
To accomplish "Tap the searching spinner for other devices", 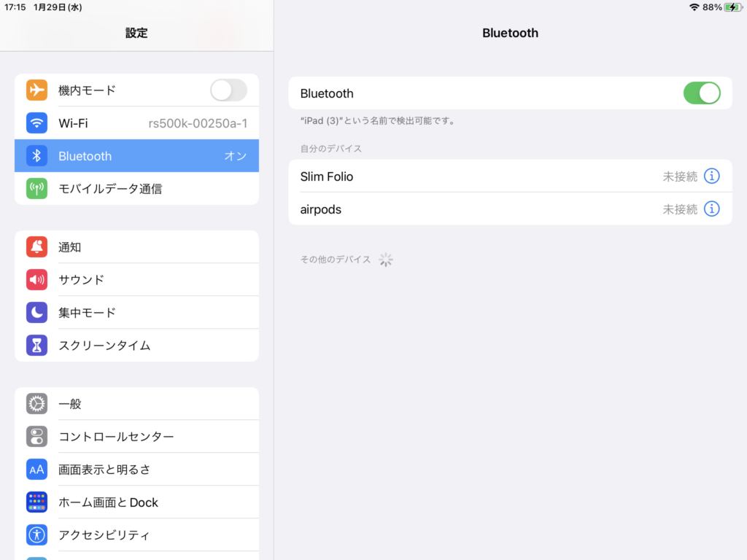I will click(x=386, y=260).
